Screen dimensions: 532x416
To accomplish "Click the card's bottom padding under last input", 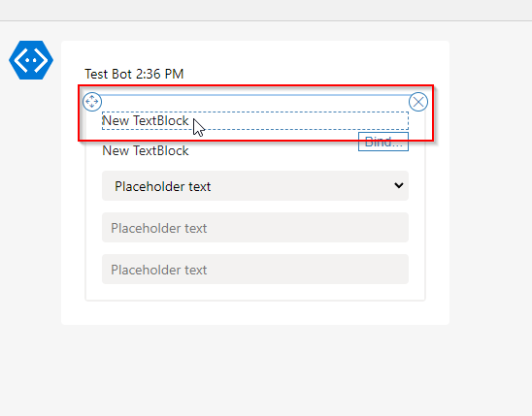I will click(x=255, y=292).
